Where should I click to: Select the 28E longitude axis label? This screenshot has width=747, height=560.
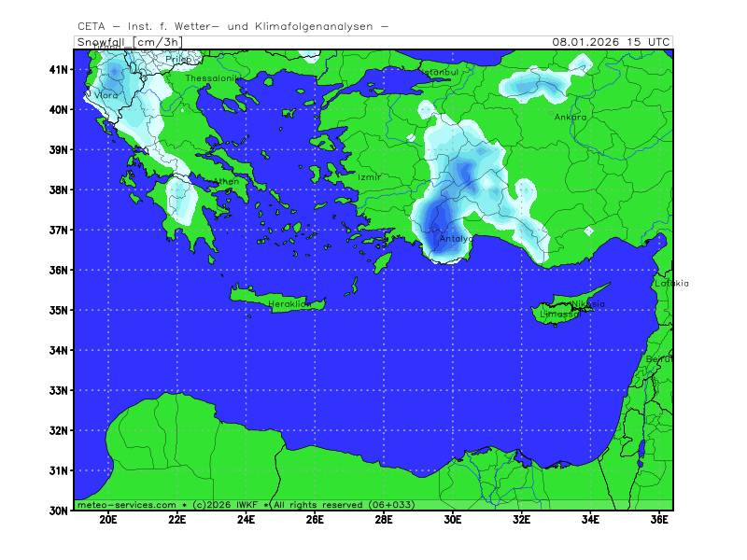coord(384,520)
